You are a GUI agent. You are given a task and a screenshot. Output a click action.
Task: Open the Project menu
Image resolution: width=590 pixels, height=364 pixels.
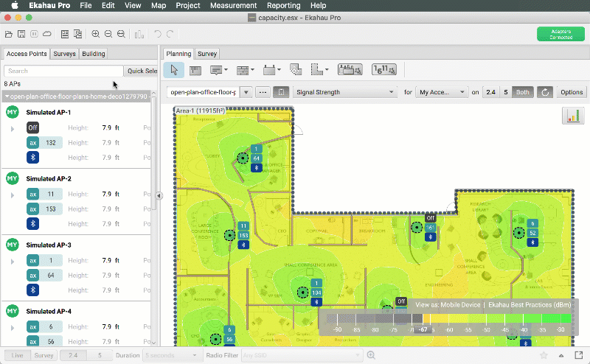pos(188,6)
